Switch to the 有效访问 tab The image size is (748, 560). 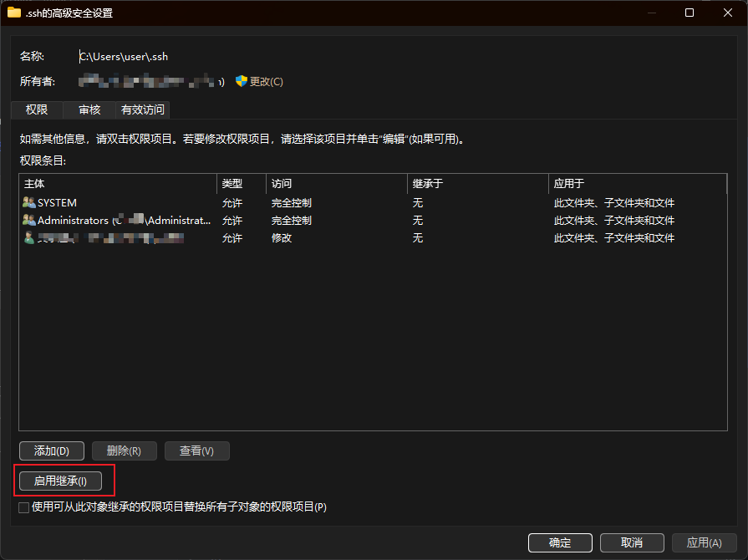coord(143,110)
